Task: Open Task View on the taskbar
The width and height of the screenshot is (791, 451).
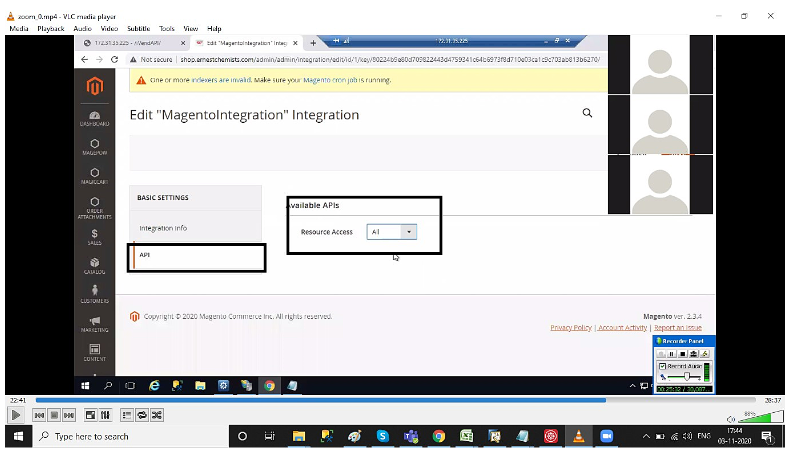Action: [x=270, y=436]
